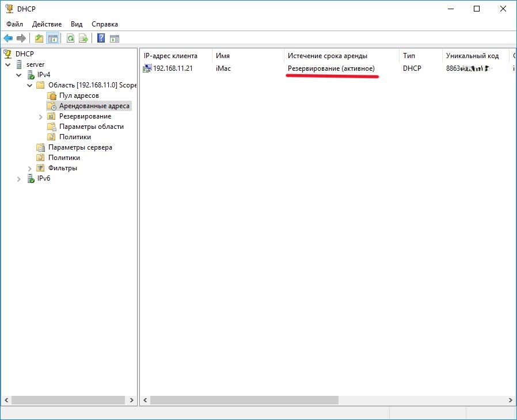Expand the IPv6 node
The image size is (517, 420).
coord(19,178)
